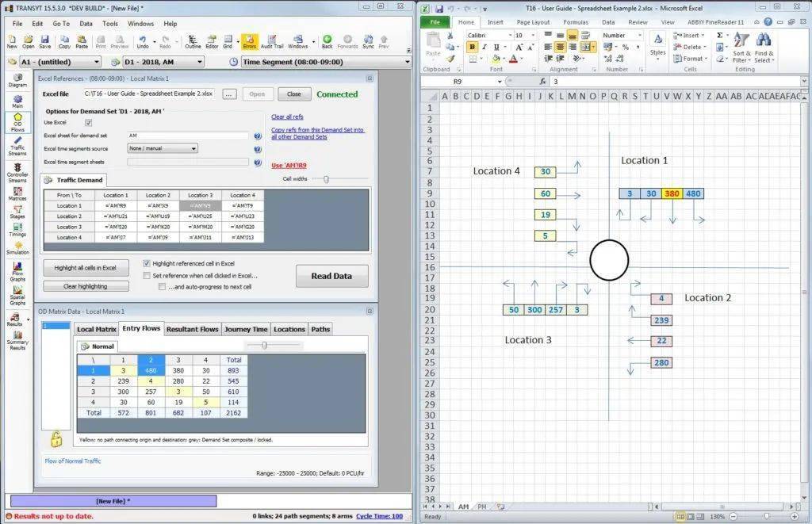The image size is (812, 524).
Task: Click the yellow padlock icon
Action: coord(56,438)
